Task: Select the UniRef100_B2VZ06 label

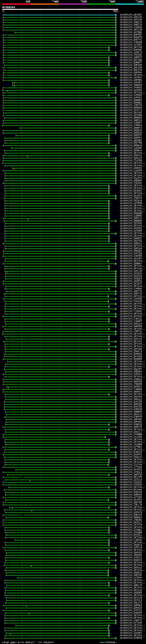Action: point(131,316)
